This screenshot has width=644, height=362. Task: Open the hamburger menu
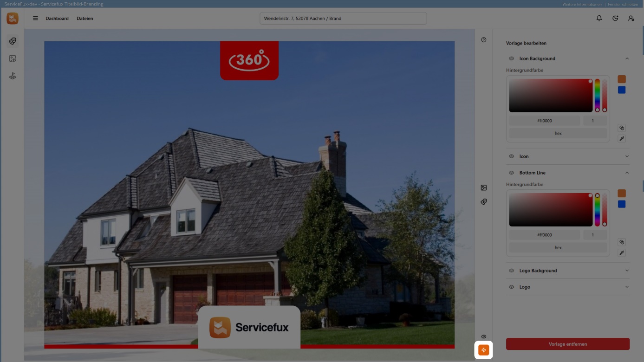35,19
